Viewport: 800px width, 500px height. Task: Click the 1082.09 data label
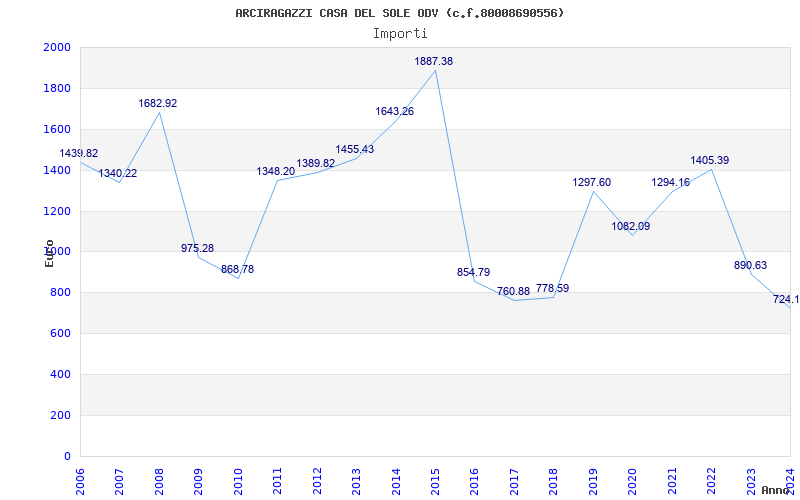[x=631, y=227]
